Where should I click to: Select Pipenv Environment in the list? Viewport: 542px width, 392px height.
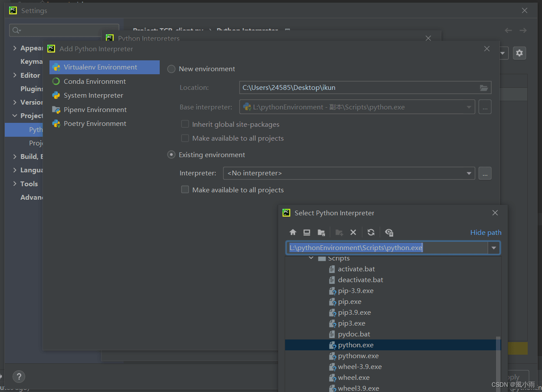(x=105, y=110)
